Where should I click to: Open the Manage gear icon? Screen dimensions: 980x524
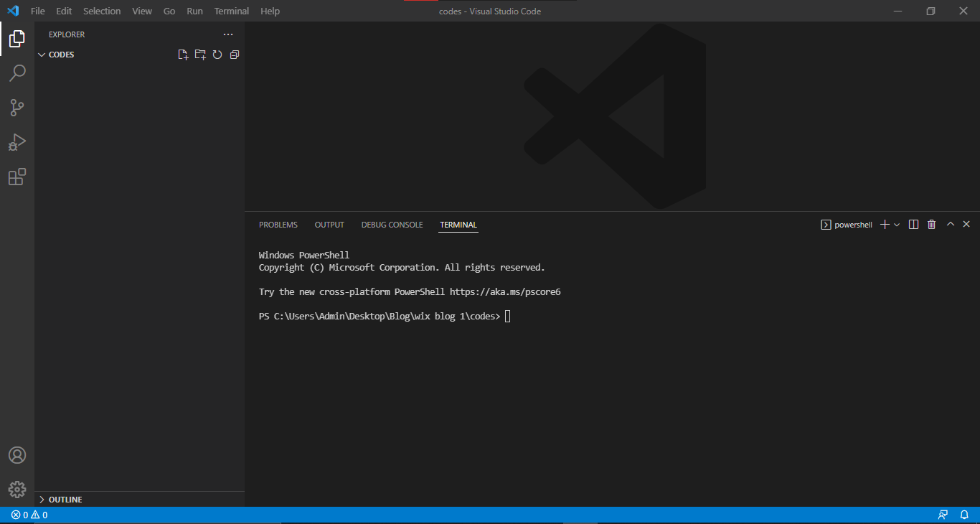(17, 490)
